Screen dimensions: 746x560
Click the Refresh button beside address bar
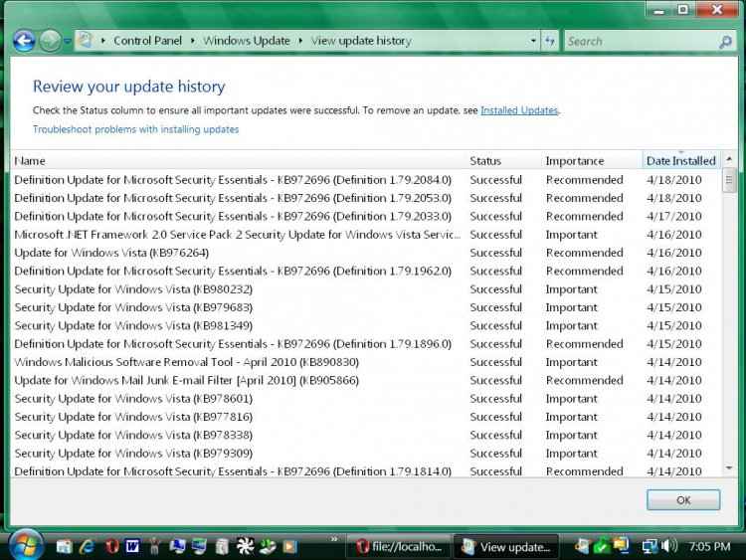point(550,41)
